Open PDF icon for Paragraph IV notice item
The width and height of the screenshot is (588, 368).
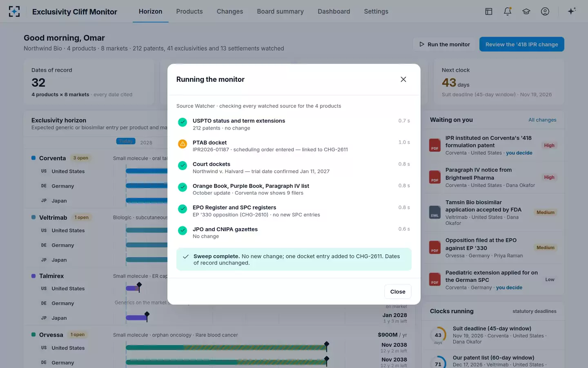[x=435, y=177]
